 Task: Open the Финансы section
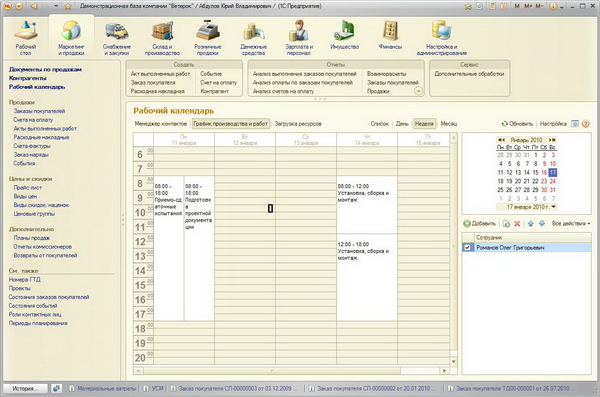tap(390, 35)
